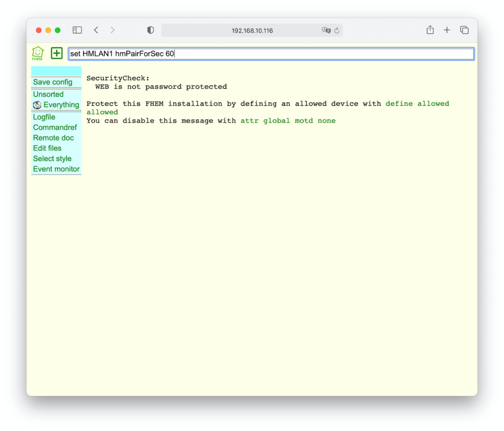Screen dimensions: 504x431
Task: Click the green plus icon
Action: (57, 53)
